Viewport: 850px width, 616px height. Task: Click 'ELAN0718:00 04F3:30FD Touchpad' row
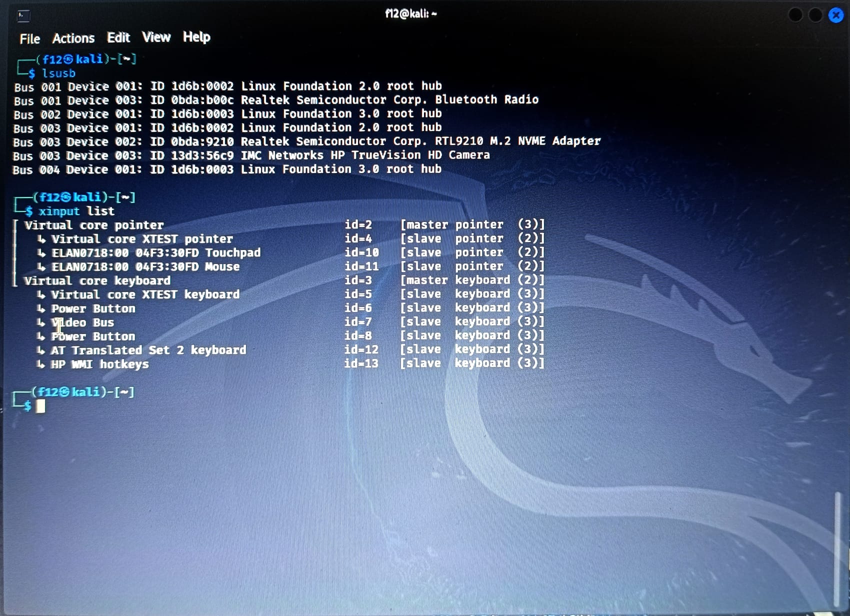[290, 252]
